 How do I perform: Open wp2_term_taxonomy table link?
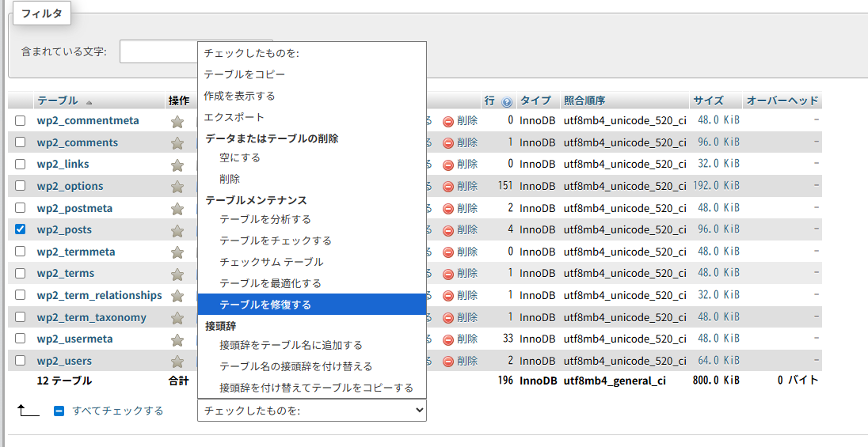91,317
